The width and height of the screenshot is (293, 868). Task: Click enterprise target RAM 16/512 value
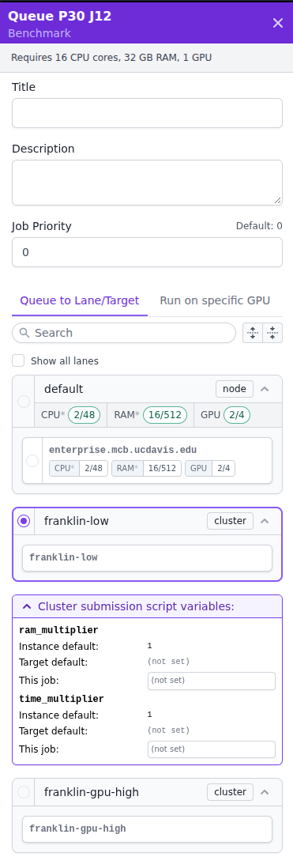163,468
